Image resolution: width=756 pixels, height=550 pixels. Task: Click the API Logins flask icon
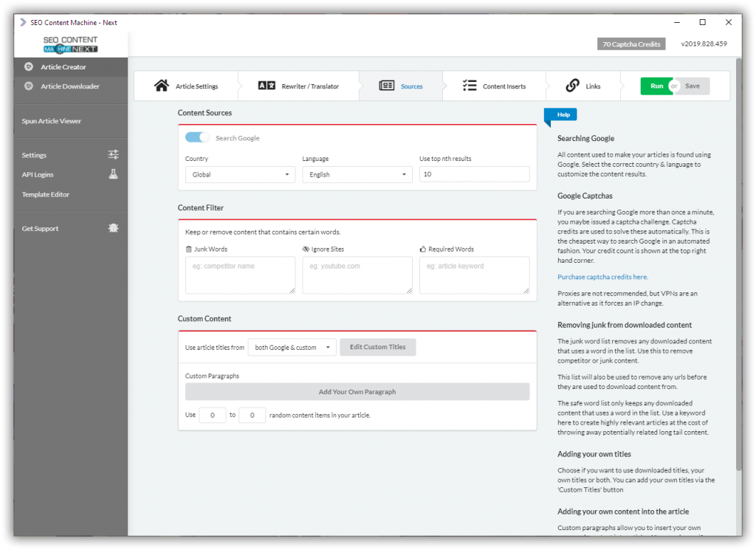[x=113, y=174]
